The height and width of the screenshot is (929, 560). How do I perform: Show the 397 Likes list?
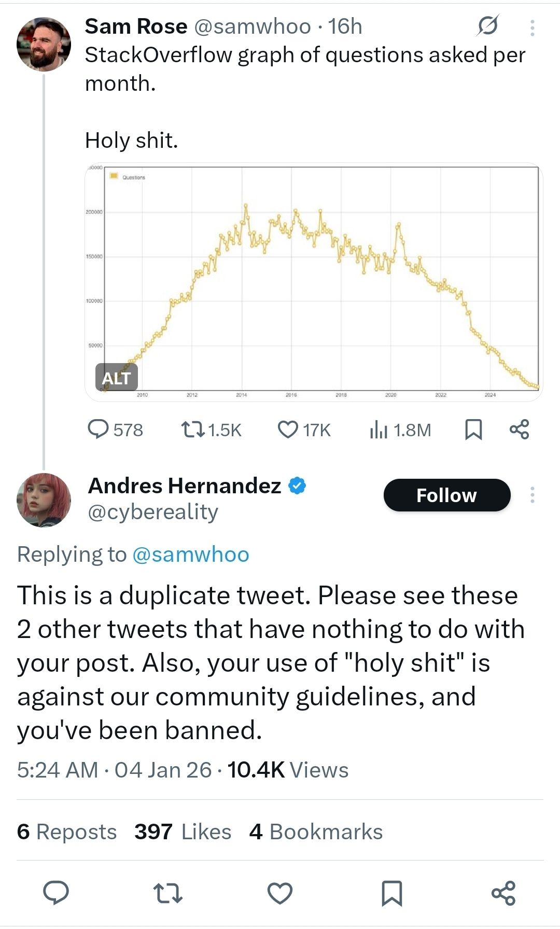(x=183, y=831)
